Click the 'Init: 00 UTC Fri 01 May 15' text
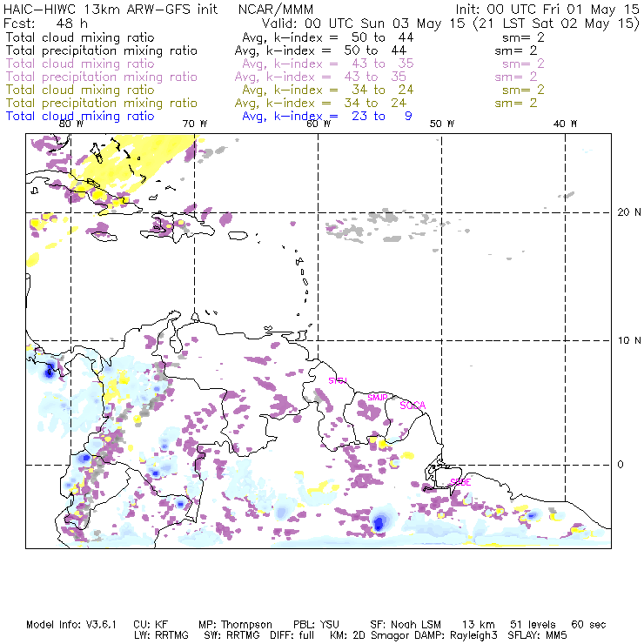This screenshot has height=644, width=644. pyautogui.click(x=547, y=9)
